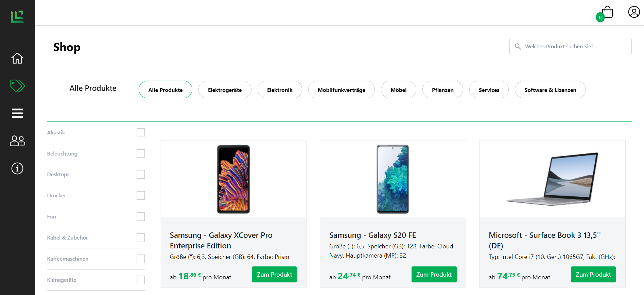
Task: Open the hamburger list icon in sidebar
Action: [17, 113]
